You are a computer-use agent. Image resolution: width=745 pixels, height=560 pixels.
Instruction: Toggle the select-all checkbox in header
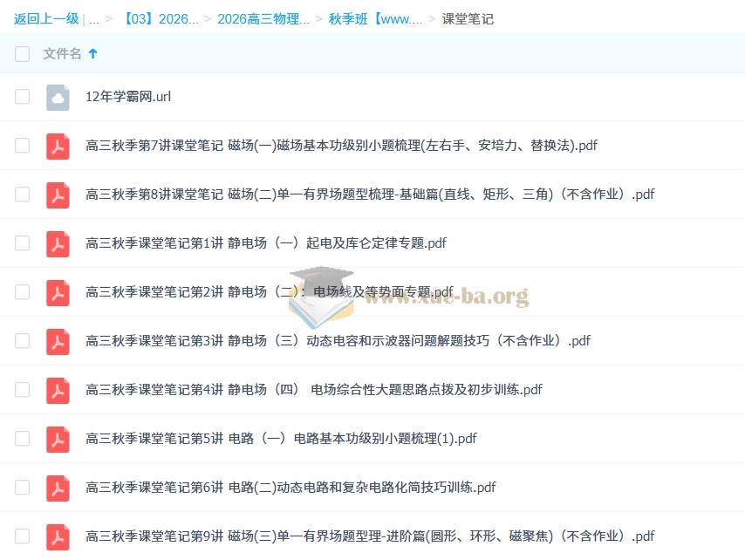pos(22,54)
